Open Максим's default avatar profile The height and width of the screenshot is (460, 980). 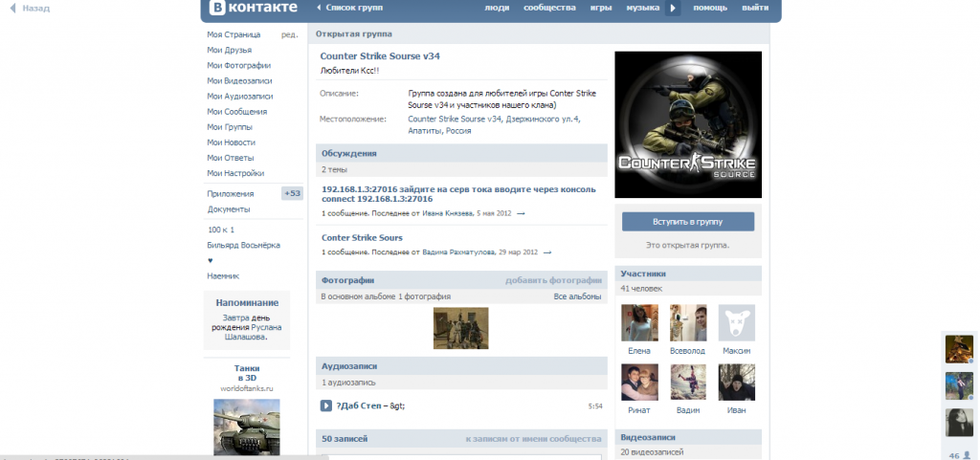(x=736, y=323)
